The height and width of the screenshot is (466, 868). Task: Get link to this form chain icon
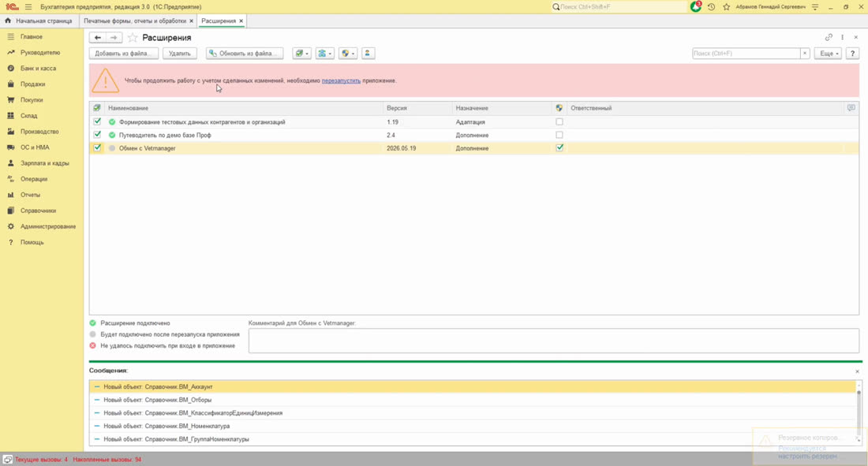829,37
